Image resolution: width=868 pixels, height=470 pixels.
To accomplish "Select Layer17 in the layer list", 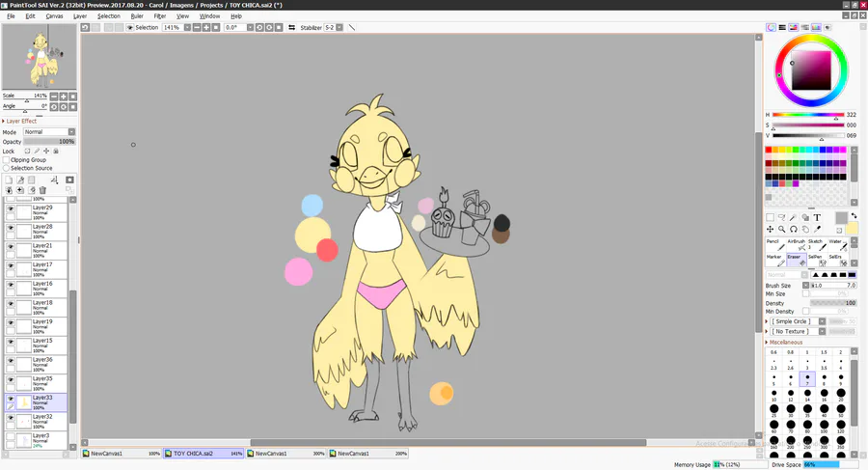I will 36,270.
